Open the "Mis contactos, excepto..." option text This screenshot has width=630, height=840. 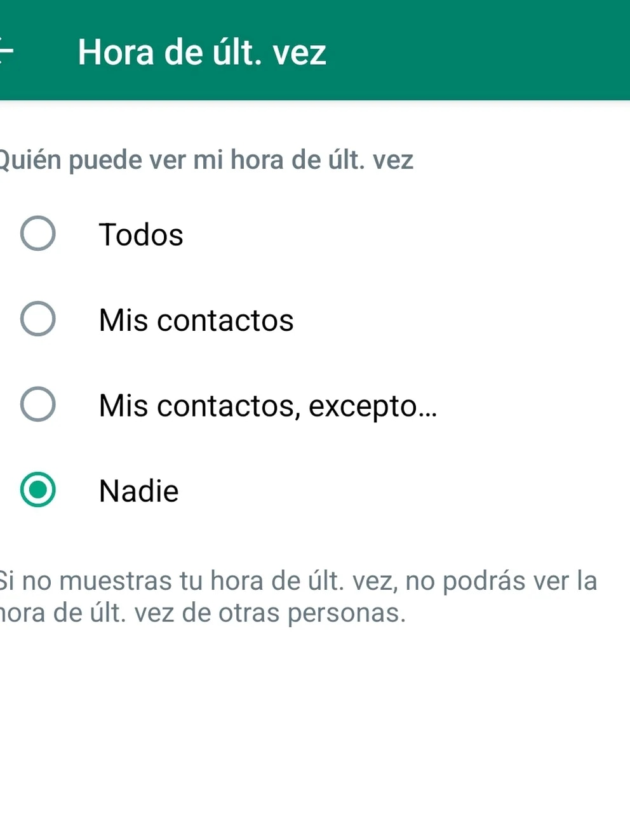(x=267, y=406)
